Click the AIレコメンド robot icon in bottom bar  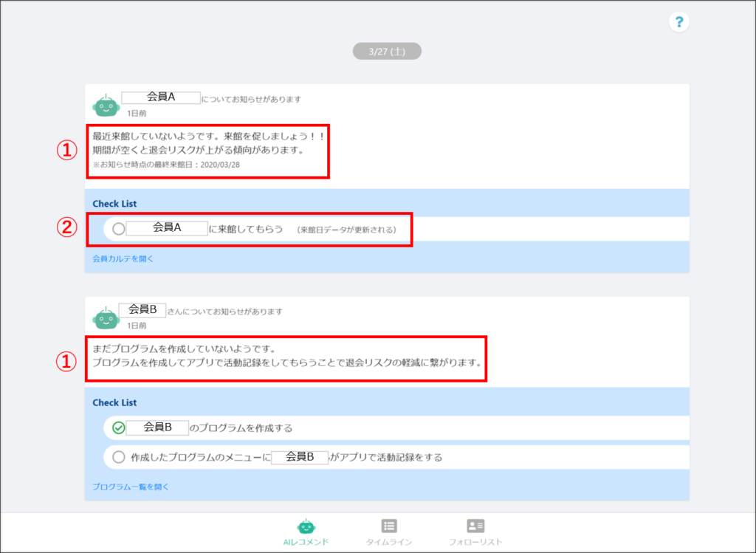306,526
